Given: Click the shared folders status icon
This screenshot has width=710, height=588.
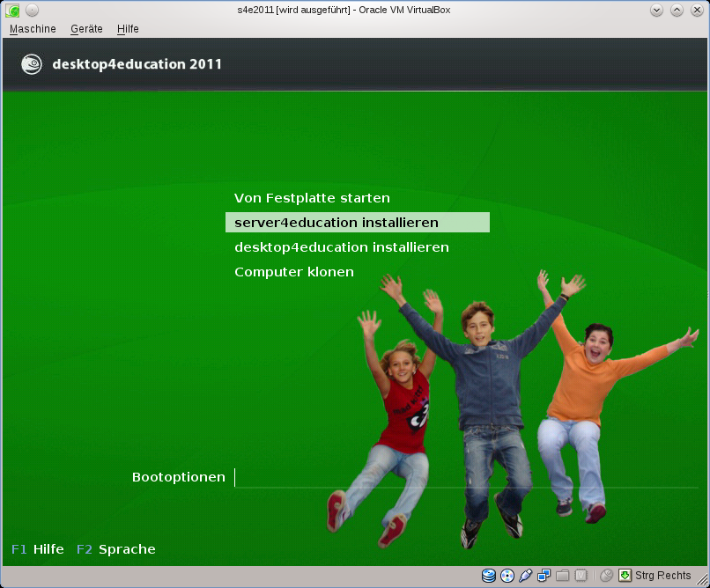Looking at the screenshot, I should pyautogui.click(x=562, y=576).
